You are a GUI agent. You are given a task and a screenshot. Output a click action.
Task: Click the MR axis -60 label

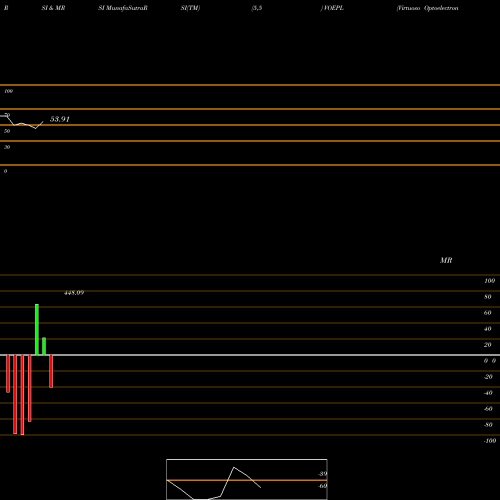488,409
